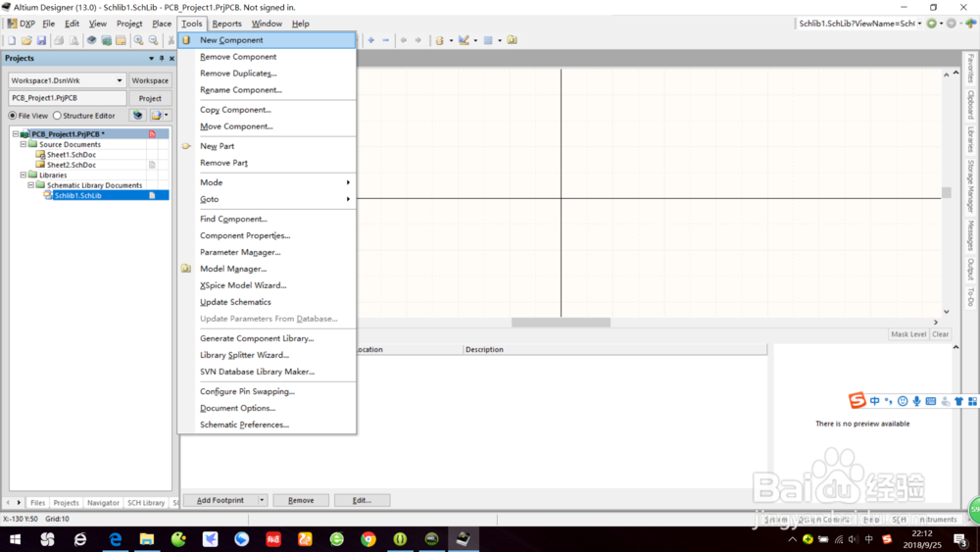
Task: Click the Save floppy disk toolbar icon
Action: pyautogui.click(x=41, y=40)
